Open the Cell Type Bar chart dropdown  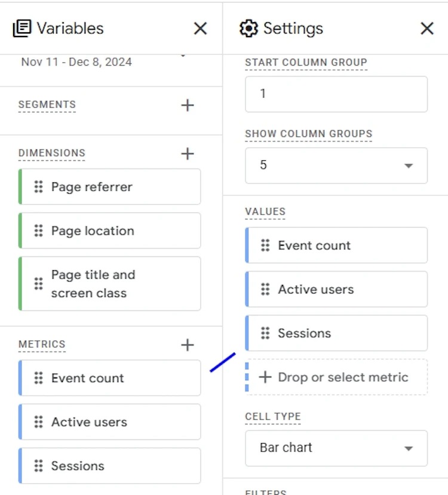(336, 448)
